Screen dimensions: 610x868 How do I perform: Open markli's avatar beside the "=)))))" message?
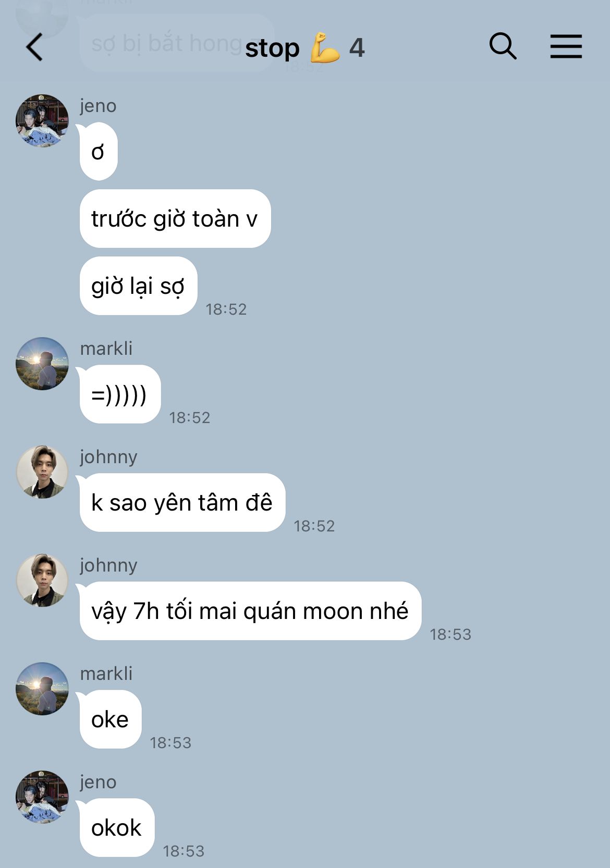pos(42,363)
